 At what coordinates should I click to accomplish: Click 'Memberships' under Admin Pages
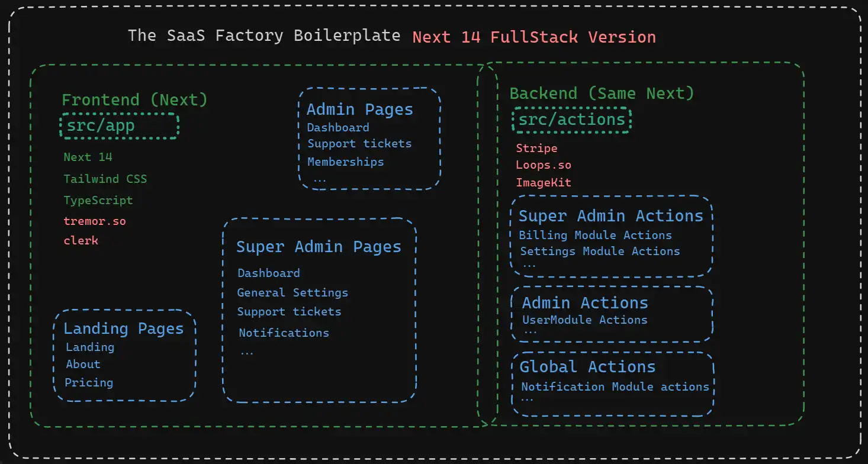point(346,162)
